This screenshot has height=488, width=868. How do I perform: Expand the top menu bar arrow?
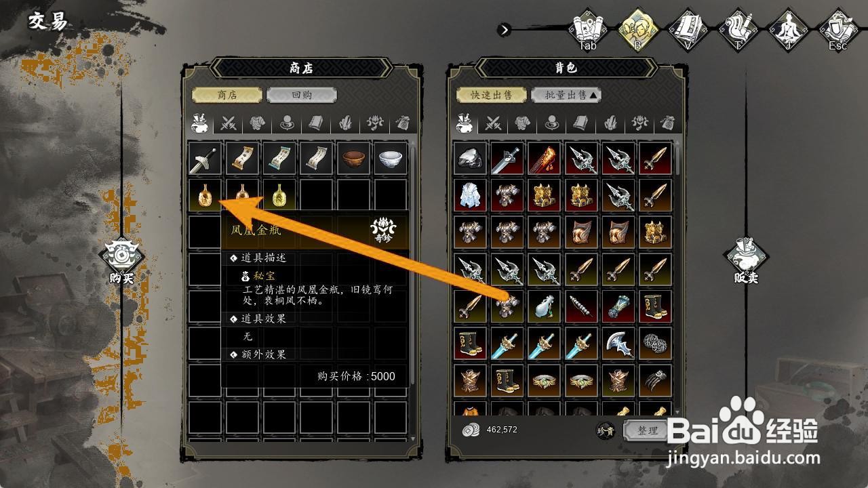point(504,30)
